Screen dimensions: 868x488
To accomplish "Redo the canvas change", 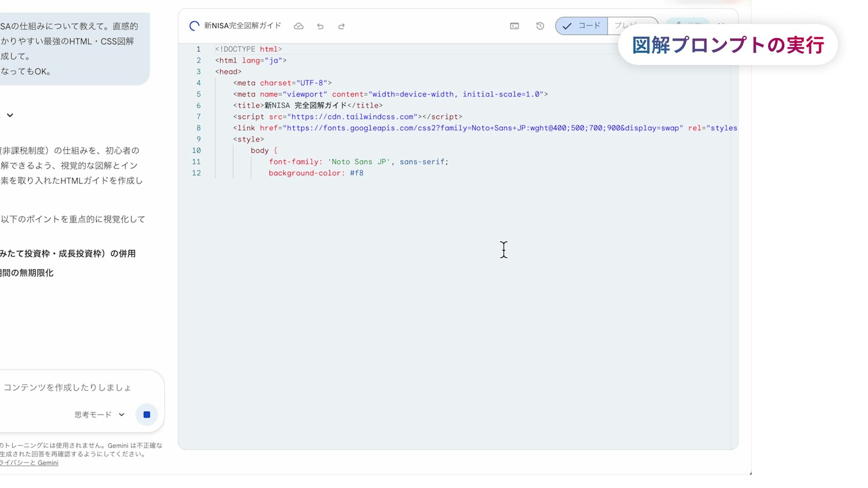I will click(341, 26).
